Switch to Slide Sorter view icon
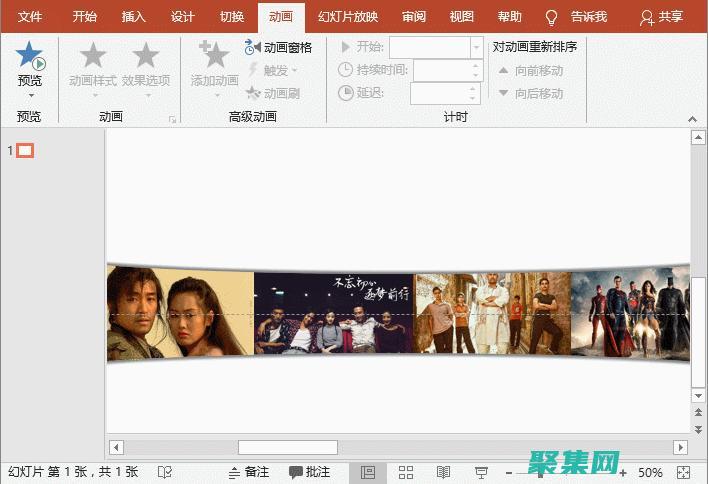 pos(406,472)
